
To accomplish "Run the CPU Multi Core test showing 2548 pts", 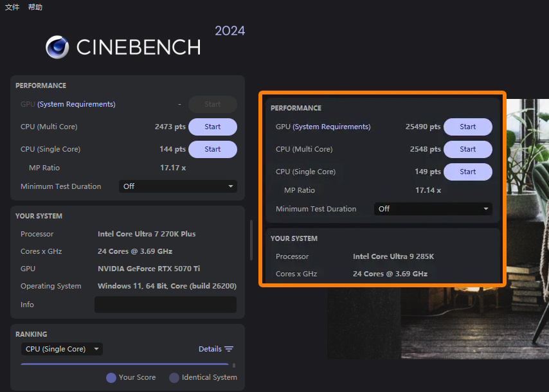I will point(467,150).
